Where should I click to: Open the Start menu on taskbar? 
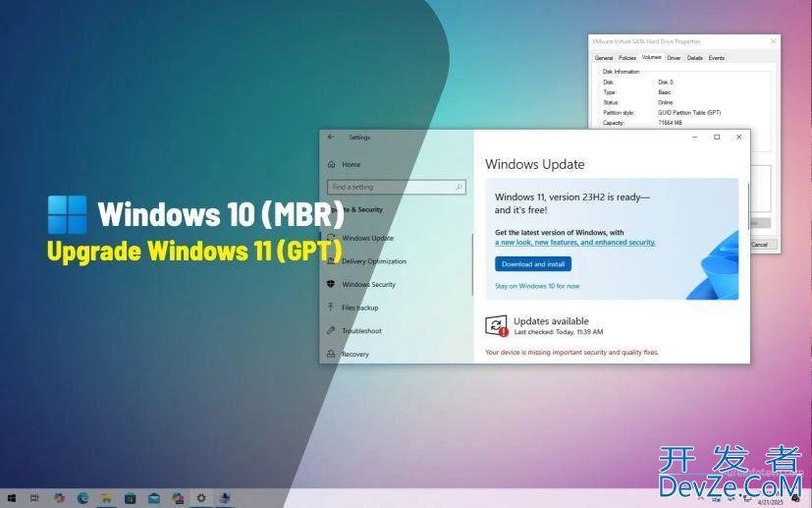tap(11, 499)
